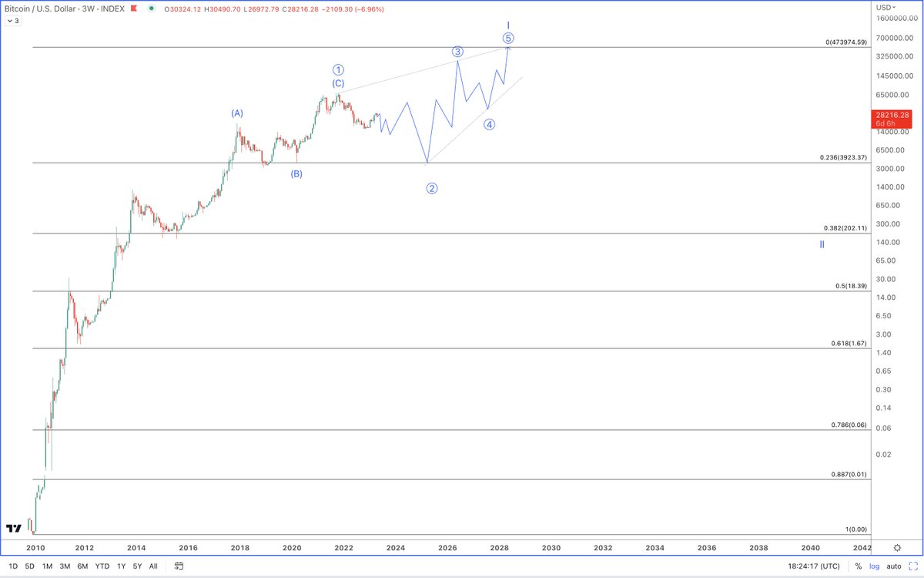Flag the BTCUSD symbol using the red flag icon
Image resolution: width=924 pixels, height=578 pixels.
click(x=133, y=8)
